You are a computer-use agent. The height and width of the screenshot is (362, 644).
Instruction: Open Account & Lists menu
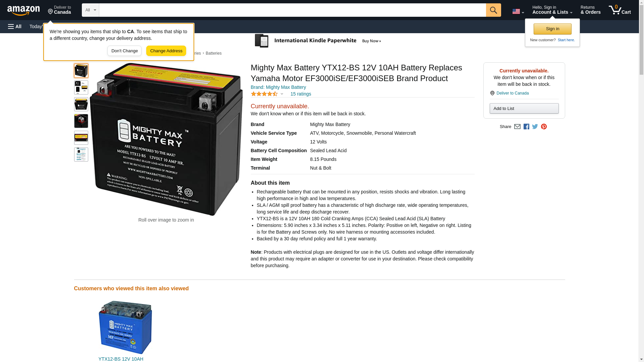(552, 10)
